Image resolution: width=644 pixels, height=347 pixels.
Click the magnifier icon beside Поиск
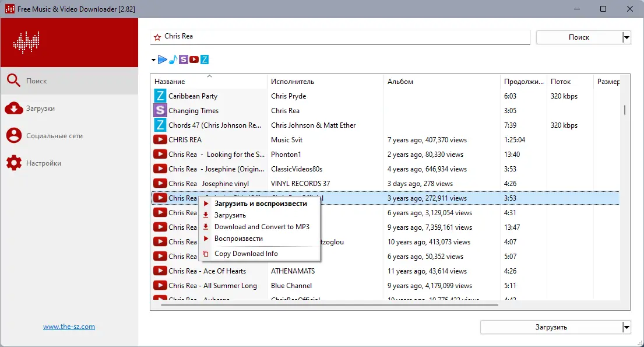13,80
